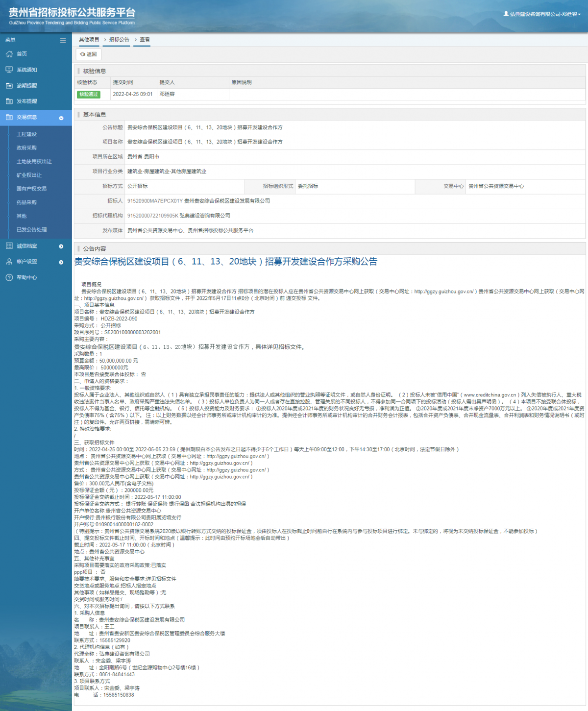The height and width of the screenshot is (711, 588).
Task: Click the 帐户设置 person icon
Action: [x=9, y=262]
